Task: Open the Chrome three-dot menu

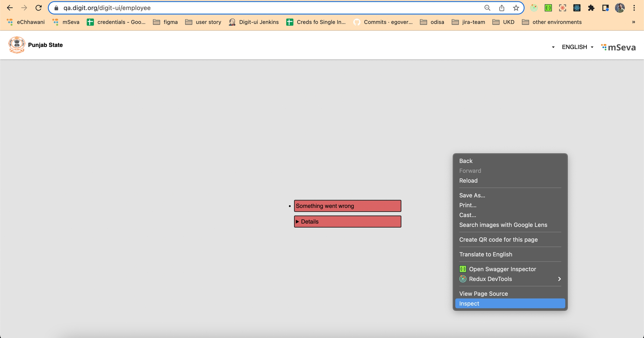Action: (634, 8)
